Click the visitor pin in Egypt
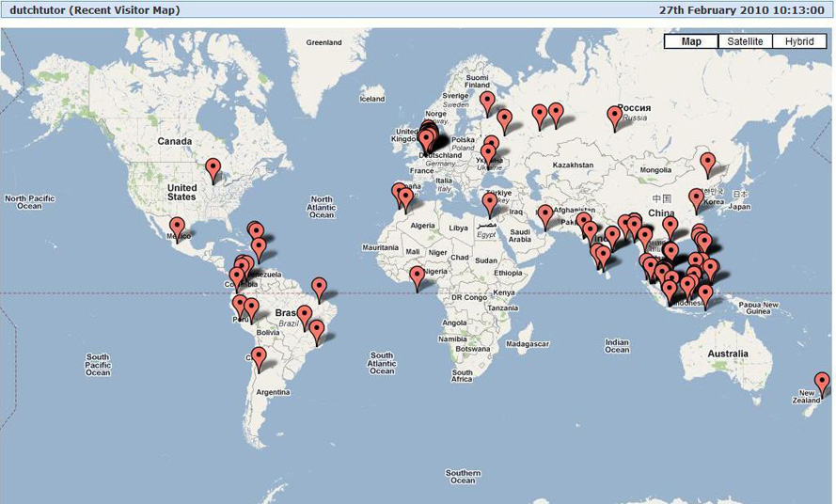 tap(489, 205)
